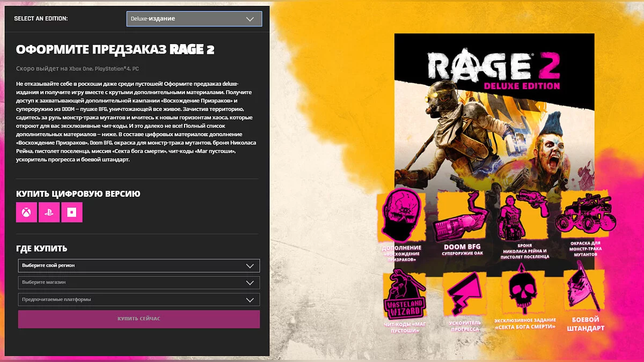Open the Deluxe-издание edition dropdown
644x362 pixels.
(194, 19)
